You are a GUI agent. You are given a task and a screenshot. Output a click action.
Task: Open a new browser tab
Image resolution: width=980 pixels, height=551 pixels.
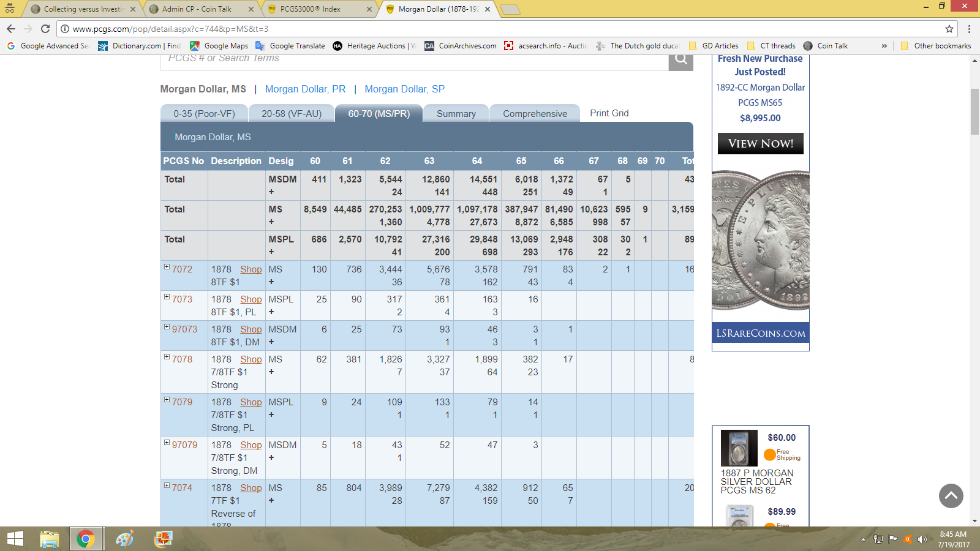click(x=510, y=9)
